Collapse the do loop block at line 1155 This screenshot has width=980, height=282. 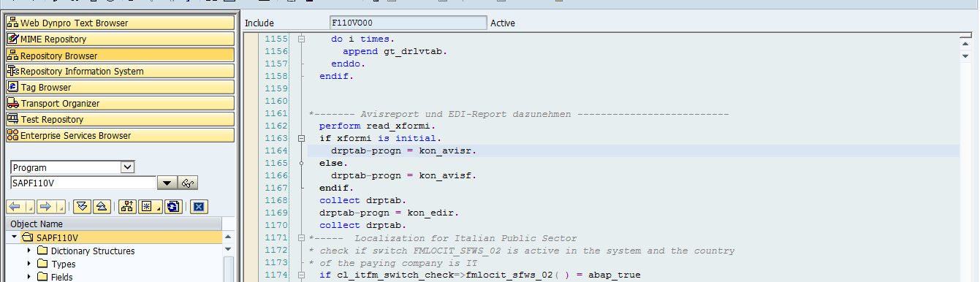301,38
